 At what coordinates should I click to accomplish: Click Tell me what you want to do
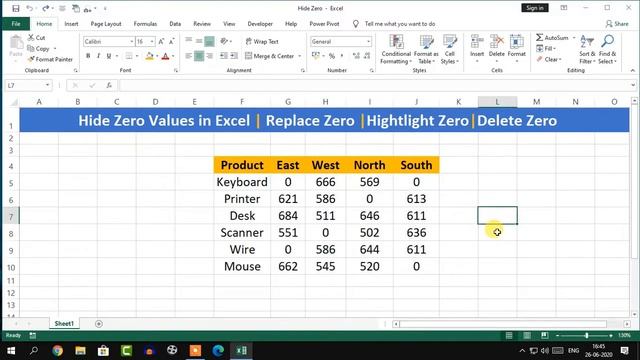[400, 24]
